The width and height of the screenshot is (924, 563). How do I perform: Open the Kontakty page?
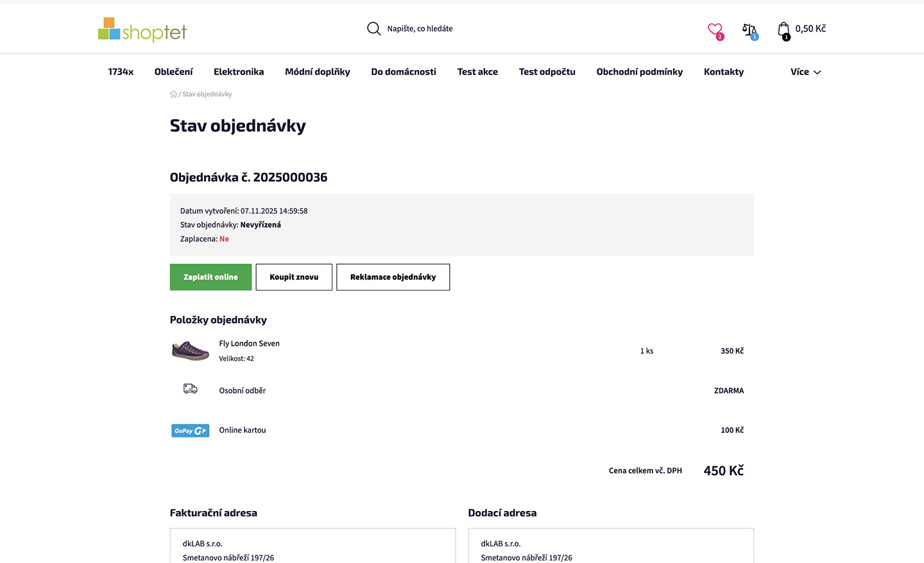[x=724, y=72]
